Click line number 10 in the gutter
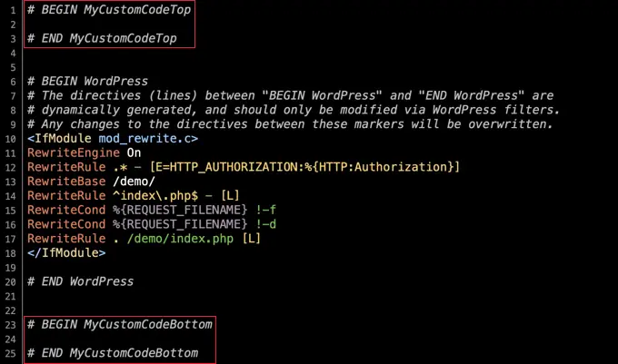 pyautogui.click(x=11, y=139)
